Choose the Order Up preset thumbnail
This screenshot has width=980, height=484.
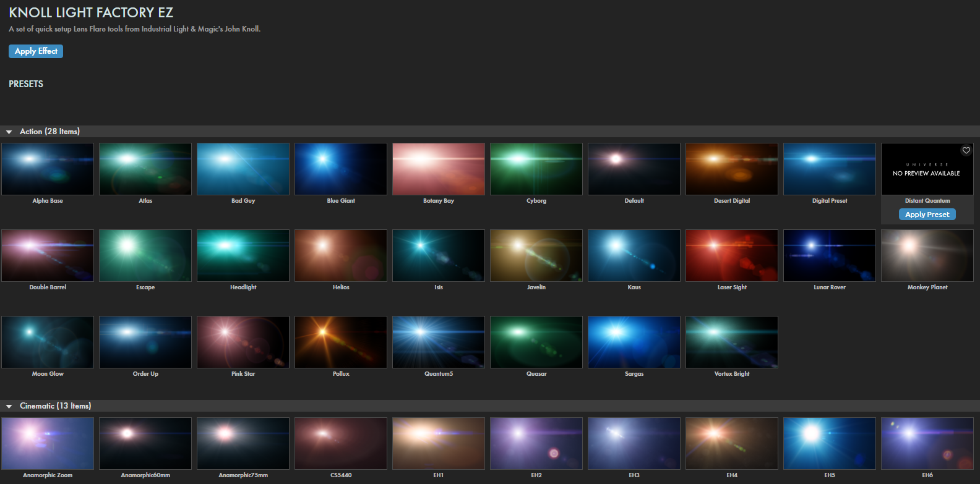pyautogui.click(x=145, y=342)
